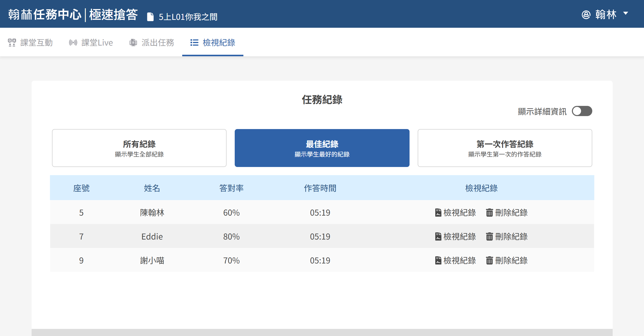This screenshot has width=644, height=336.
Task: Click the 課堂互動 tab icon
Action: [12, 43]
